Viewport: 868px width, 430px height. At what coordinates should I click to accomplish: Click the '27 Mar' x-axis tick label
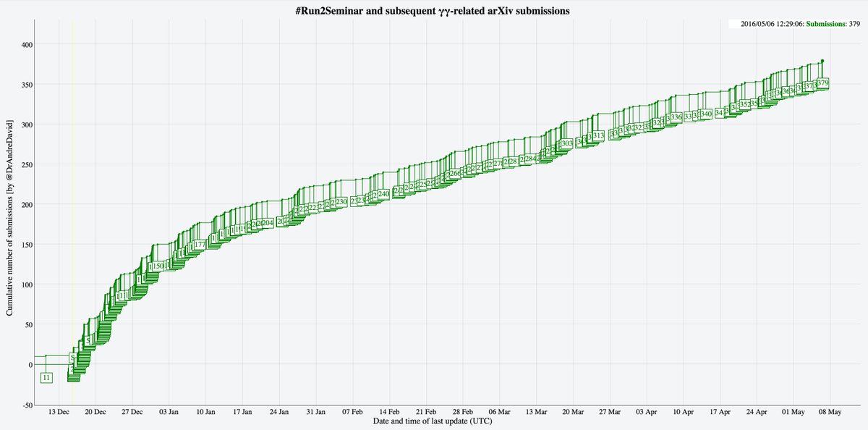[x=610, y=412]
